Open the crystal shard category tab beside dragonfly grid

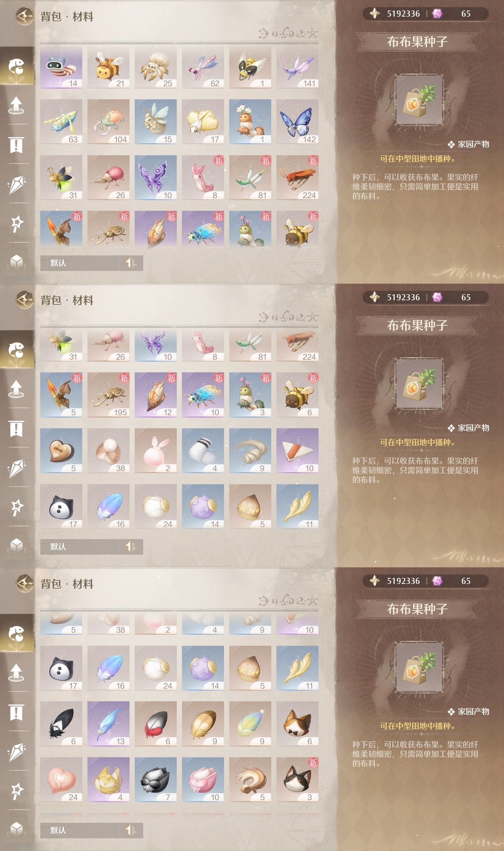(17, 184)
